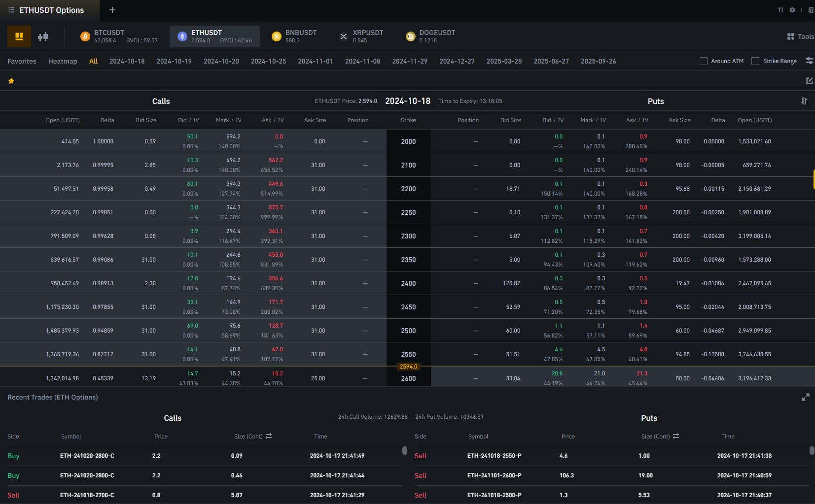815x504 pixels.
Task: Open the menu icon beside ETHUSDT Options
Action: tap(11, 10)
